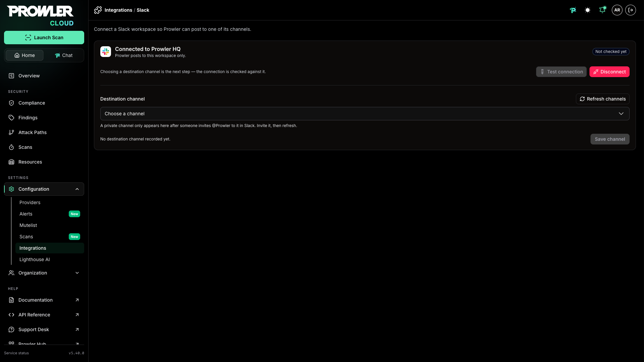
Task: Click the Service status link
Action: pos(16,353)
